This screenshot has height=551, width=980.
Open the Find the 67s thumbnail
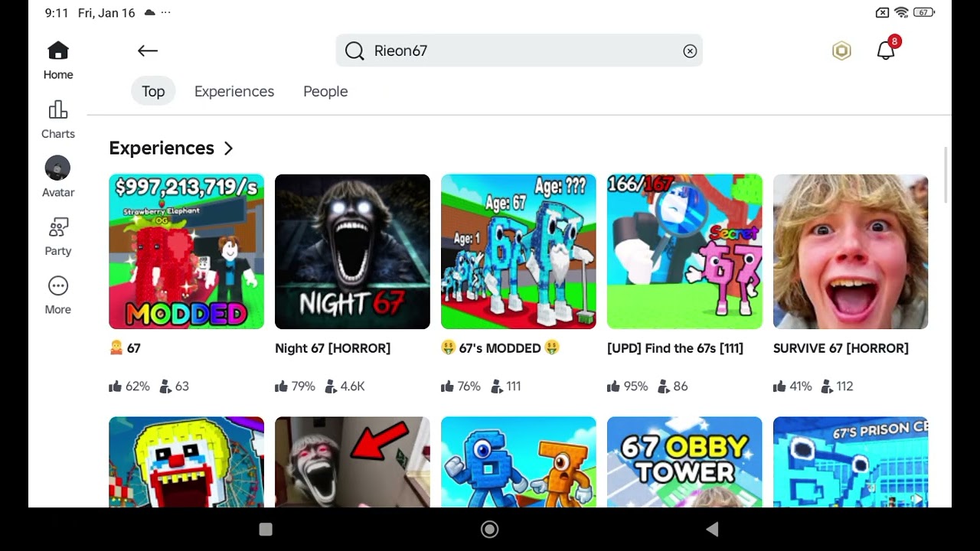[684, 252]
